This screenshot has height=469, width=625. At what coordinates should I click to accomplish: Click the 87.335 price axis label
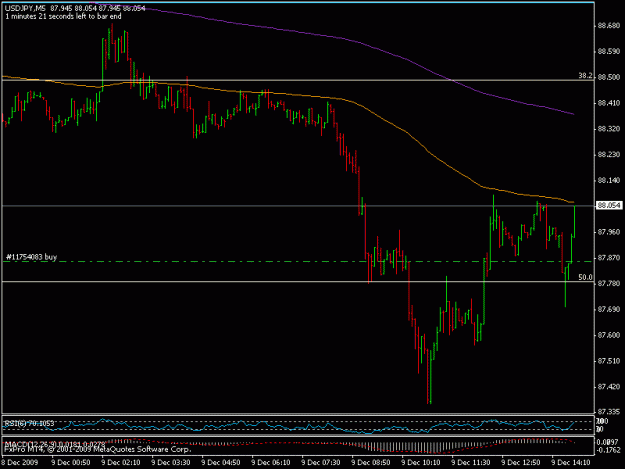609,411
